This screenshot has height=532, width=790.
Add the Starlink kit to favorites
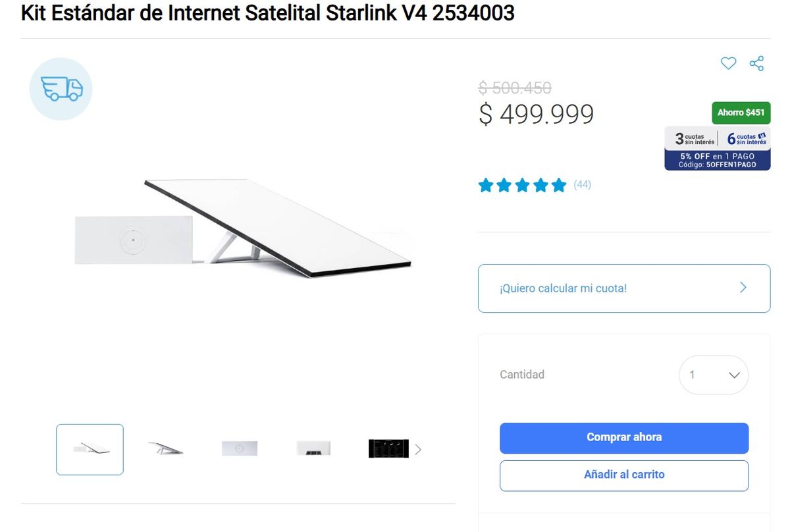point(728,63)
